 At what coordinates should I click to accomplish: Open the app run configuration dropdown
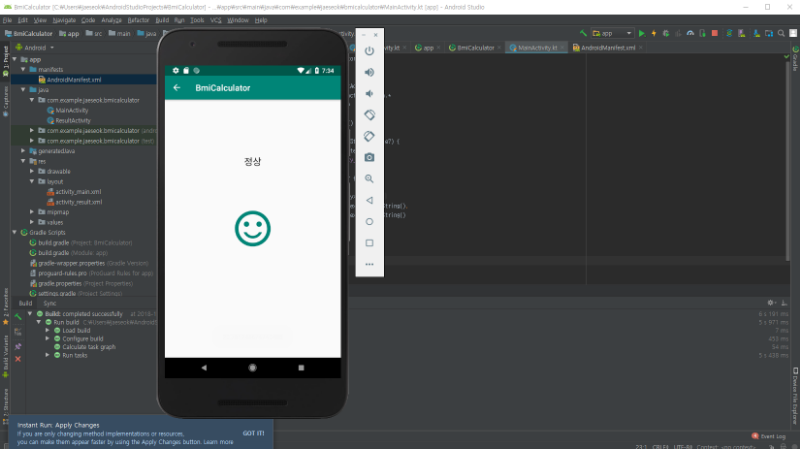[x=612, y=33]
